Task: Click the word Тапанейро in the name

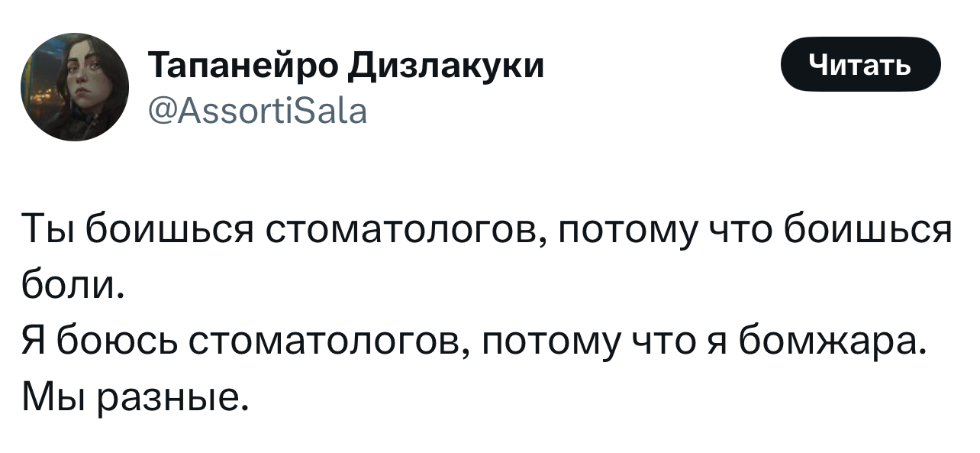Action: tap(243, 66)
